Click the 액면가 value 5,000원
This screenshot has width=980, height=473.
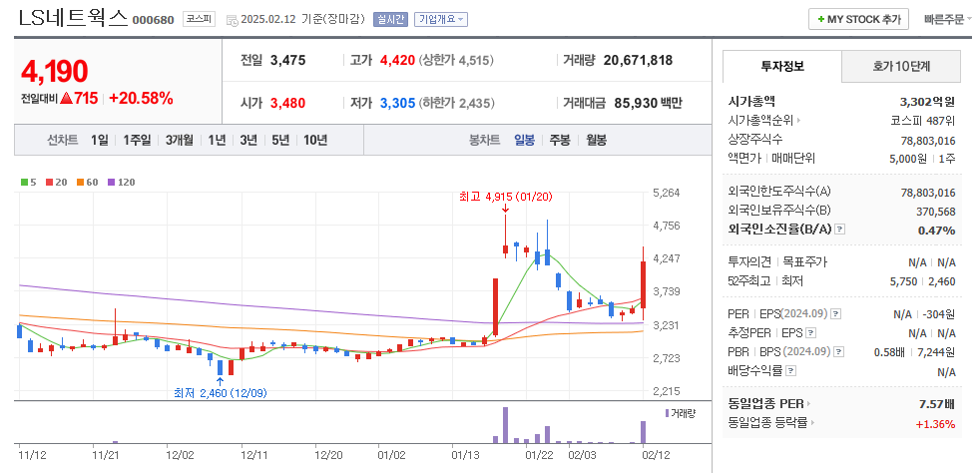pyautogui.click(x=908, y=159)
